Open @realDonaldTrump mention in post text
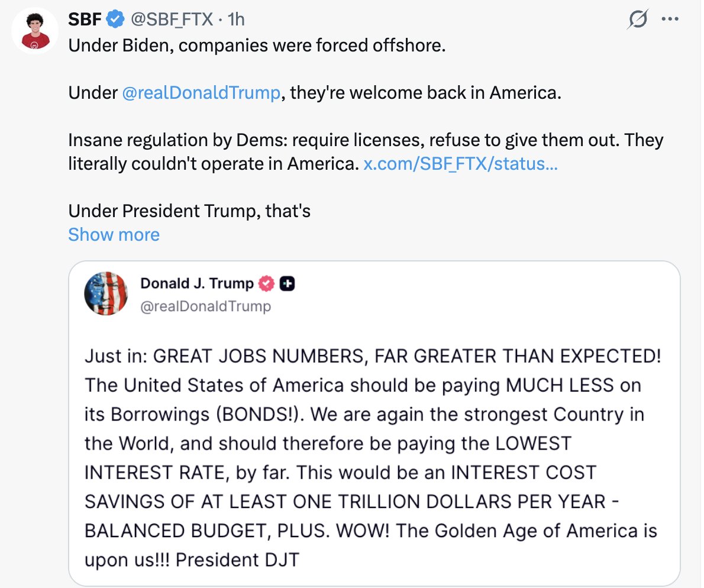The height and width of the screenshot is (588, 704). tap(201, 93)
